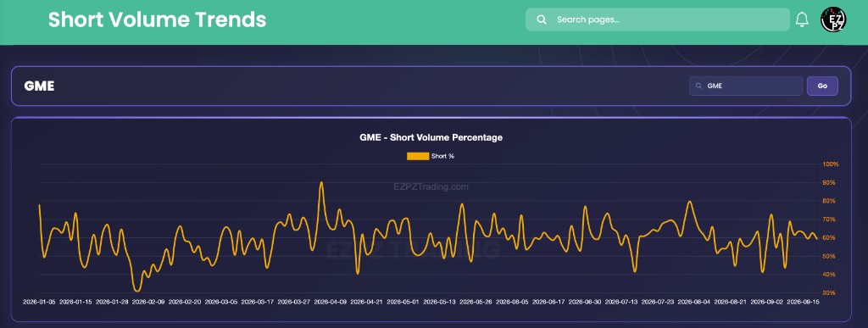Click the 2026-05-26 date label
The height and width of the screenshot is (328, 868).
pyautogui.click(x=476, y=302)
